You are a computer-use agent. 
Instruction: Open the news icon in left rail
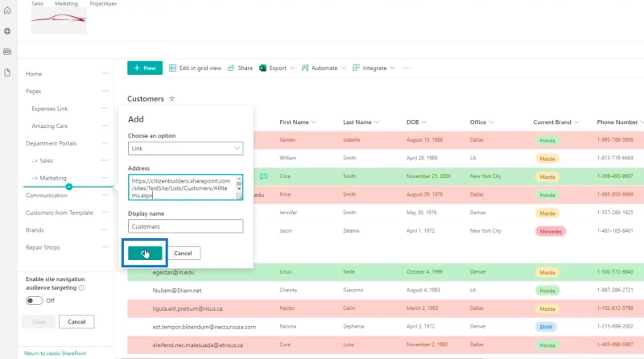point(7,52)
